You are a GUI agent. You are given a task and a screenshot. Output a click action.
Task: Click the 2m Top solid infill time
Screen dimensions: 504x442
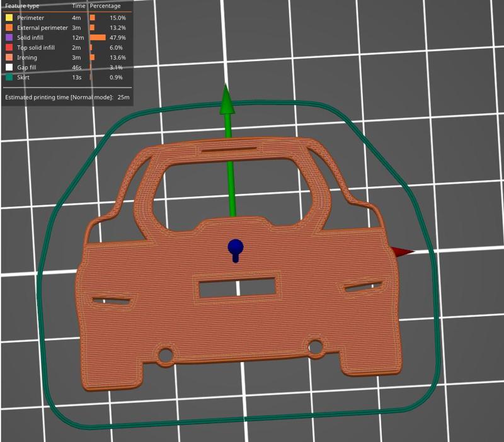(76, 48)
